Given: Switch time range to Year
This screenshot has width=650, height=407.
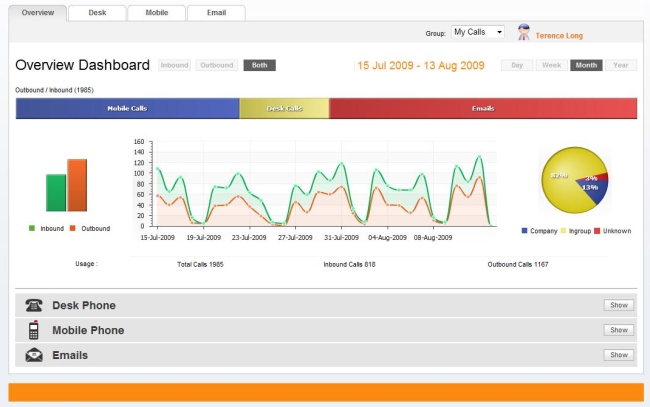Looking at the screenshot, I should click(621, 65).
